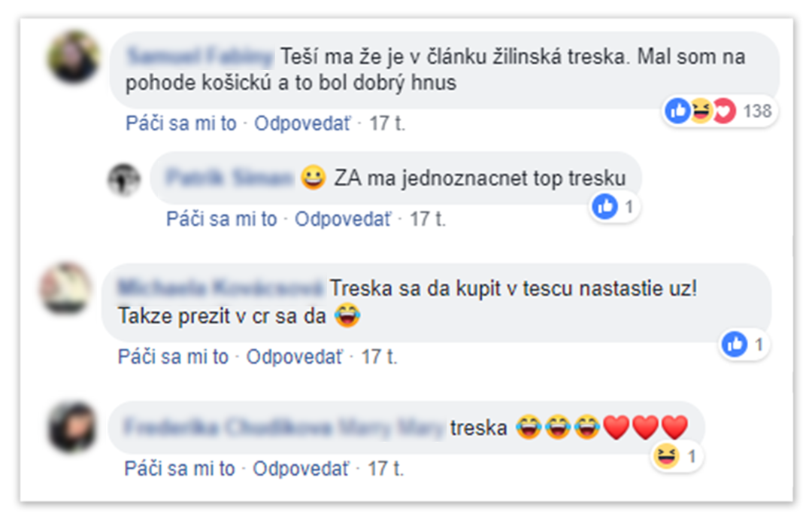Image resolution: width=812 pixels, height=520 pixels.
Task: Open first commenter's profile picture
Action: click(x=74, y=57)
